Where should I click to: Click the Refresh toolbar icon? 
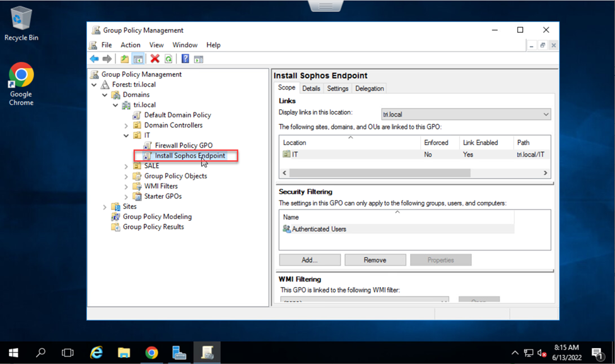pyautogui.click(x=168, y=59)
